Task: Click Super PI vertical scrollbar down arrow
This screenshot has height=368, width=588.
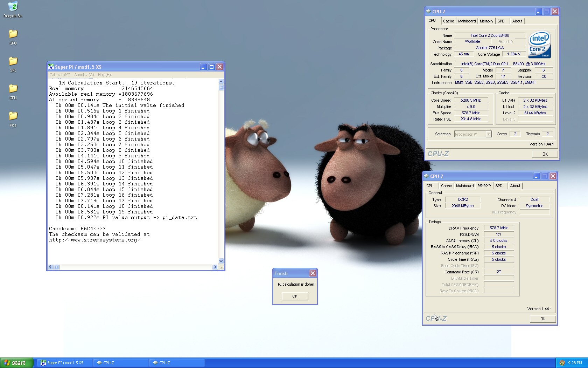Action: click(x=221, y=261)
